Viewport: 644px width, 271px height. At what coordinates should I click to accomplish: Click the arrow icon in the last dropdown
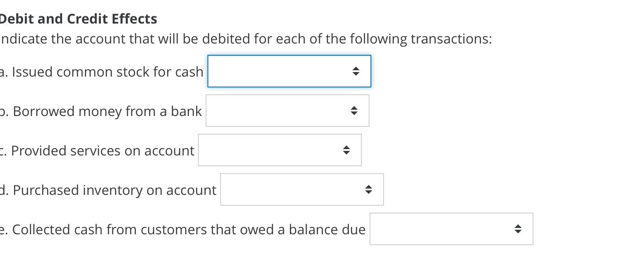point(518,229)
